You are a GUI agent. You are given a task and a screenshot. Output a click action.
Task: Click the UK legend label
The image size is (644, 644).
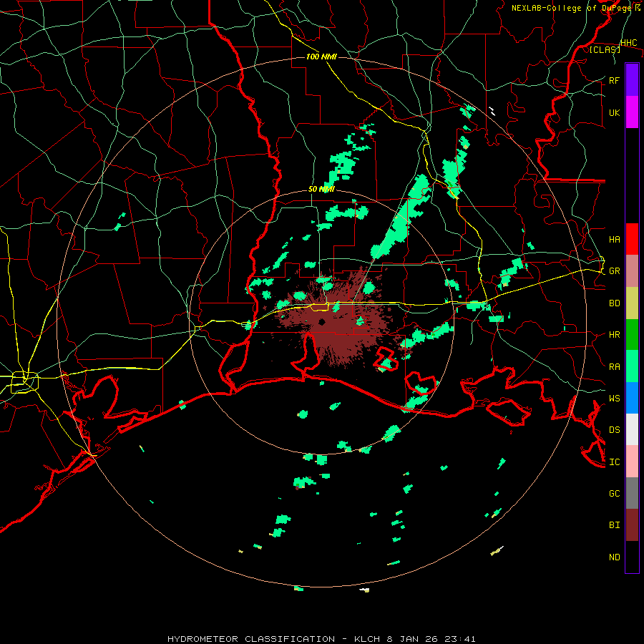point(614,112)
